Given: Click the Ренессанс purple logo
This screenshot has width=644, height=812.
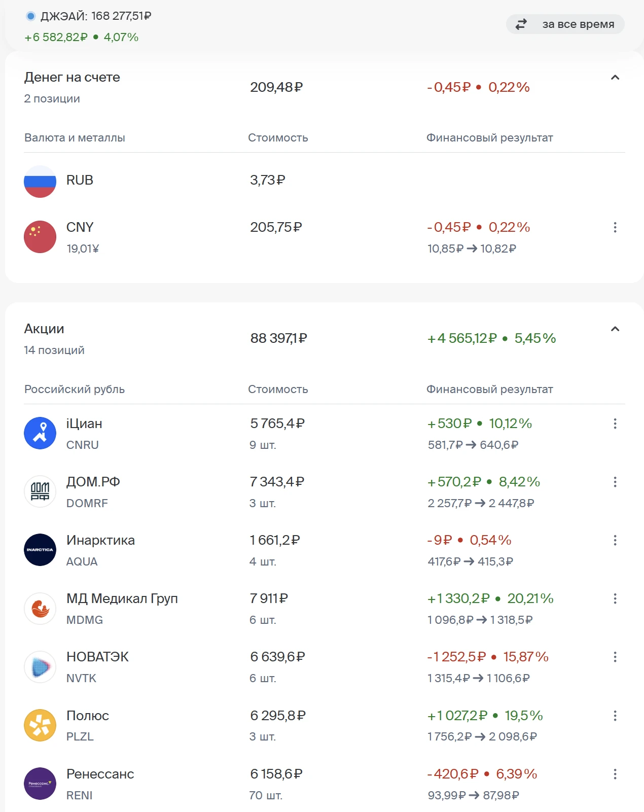Looking at the screenshot, I should [40, 784].
